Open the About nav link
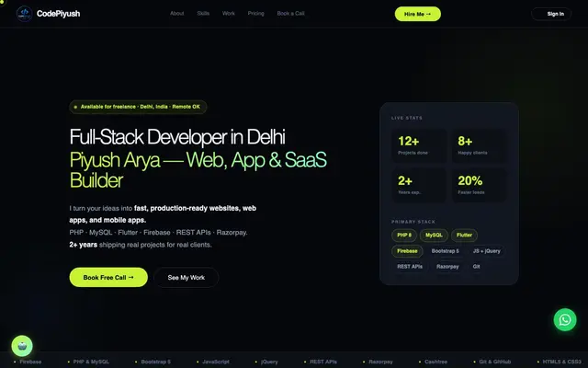The height and width of the screenshot is (368, 588). point(177,13)
